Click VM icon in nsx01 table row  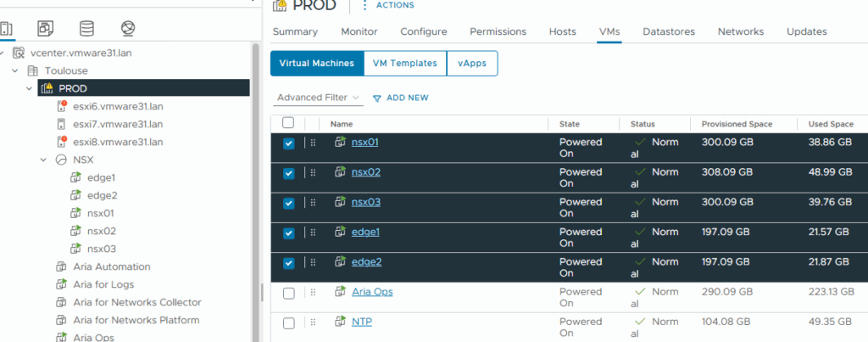tap(340, 143)
